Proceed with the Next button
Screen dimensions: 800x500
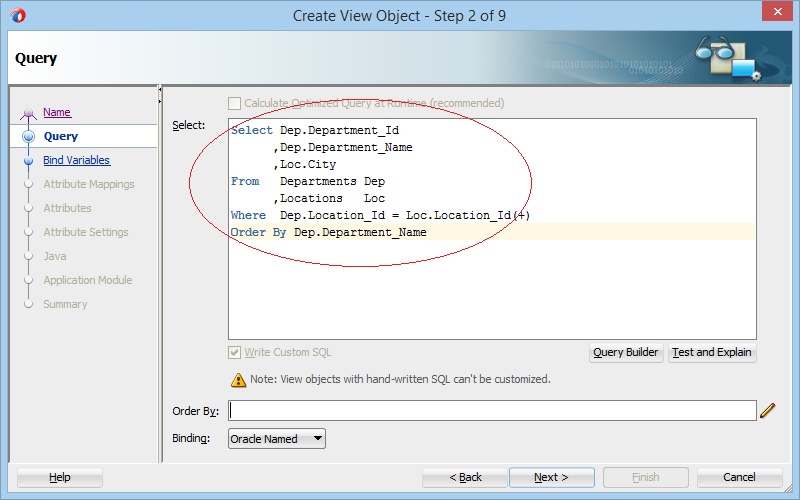click(x=552, y=478)
